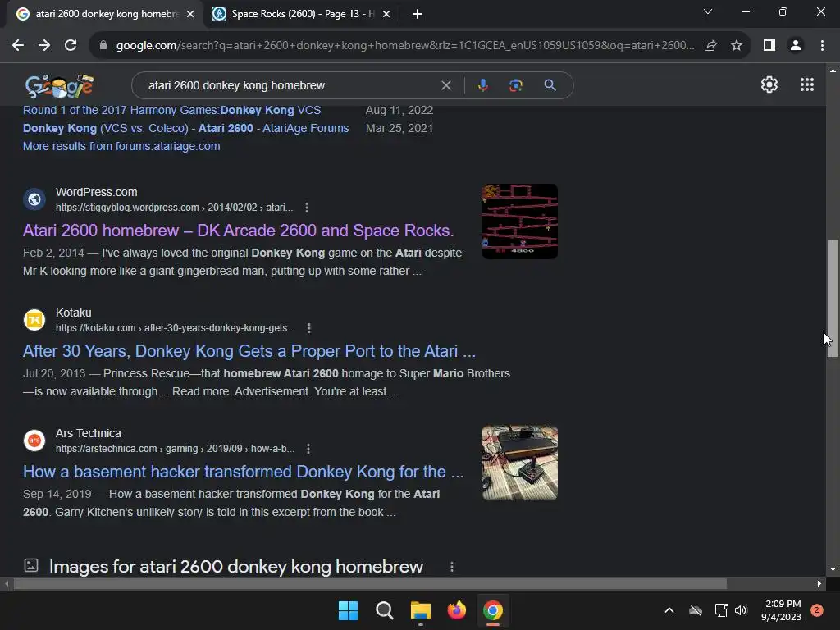This screenshot has height=630, width=840.
Task: Go back with the browser back arrow
Action: pos(18,46)
